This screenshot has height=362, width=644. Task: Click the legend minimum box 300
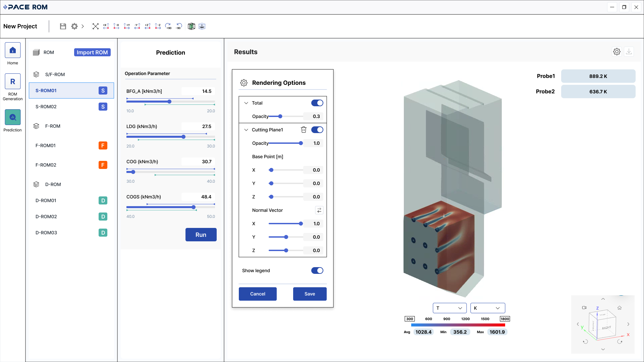click(410, 319)
